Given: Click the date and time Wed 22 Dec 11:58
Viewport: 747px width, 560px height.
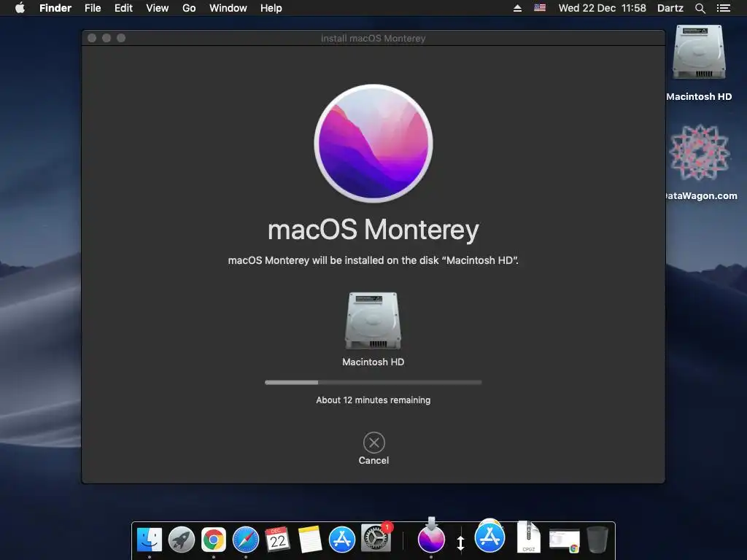Looking at the screenshot, I should pyautogui.click(x=602, y=8).
